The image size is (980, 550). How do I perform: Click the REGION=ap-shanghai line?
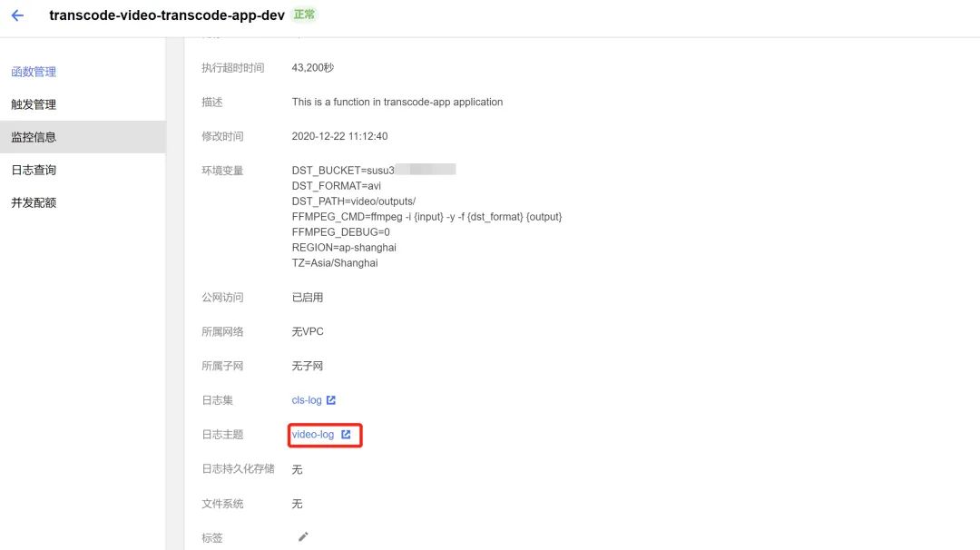pyautogui.click(x=344, y=248)
